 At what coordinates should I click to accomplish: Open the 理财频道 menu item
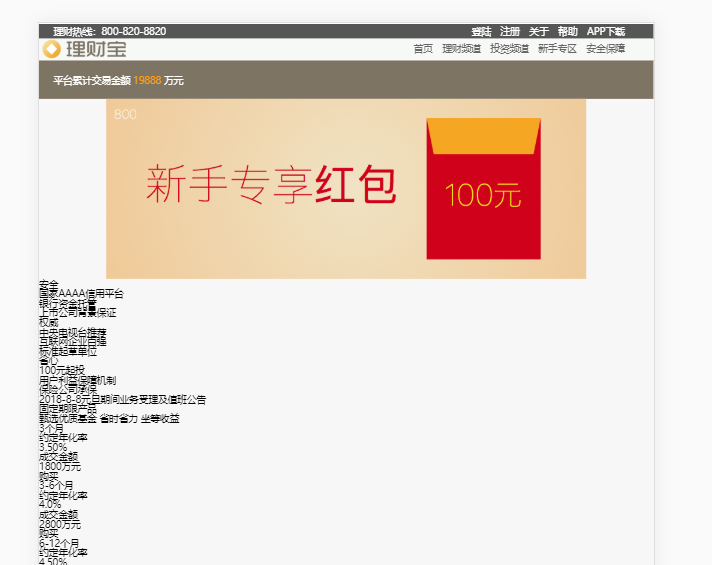pyautogui.click(x=461, y=49)
